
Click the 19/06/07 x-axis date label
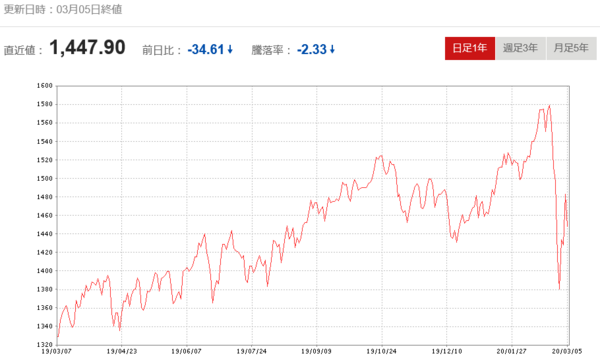click(x=186, y=351)
